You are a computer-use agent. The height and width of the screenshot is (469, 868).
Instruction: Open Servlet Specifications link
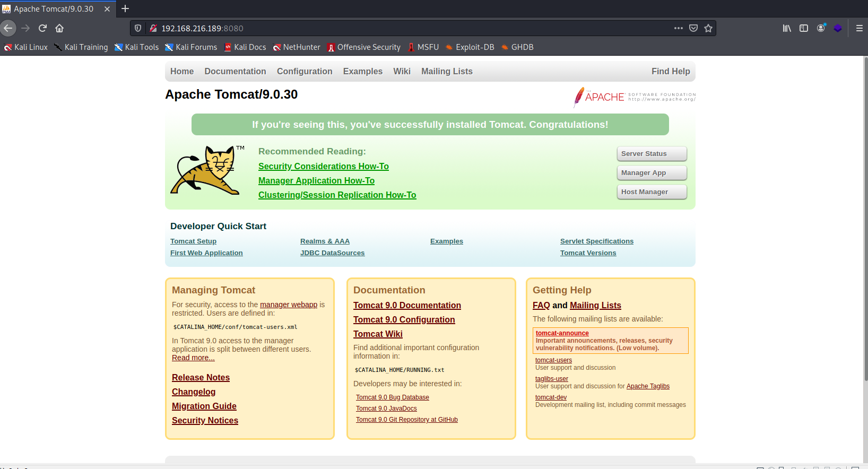(597, 241)
